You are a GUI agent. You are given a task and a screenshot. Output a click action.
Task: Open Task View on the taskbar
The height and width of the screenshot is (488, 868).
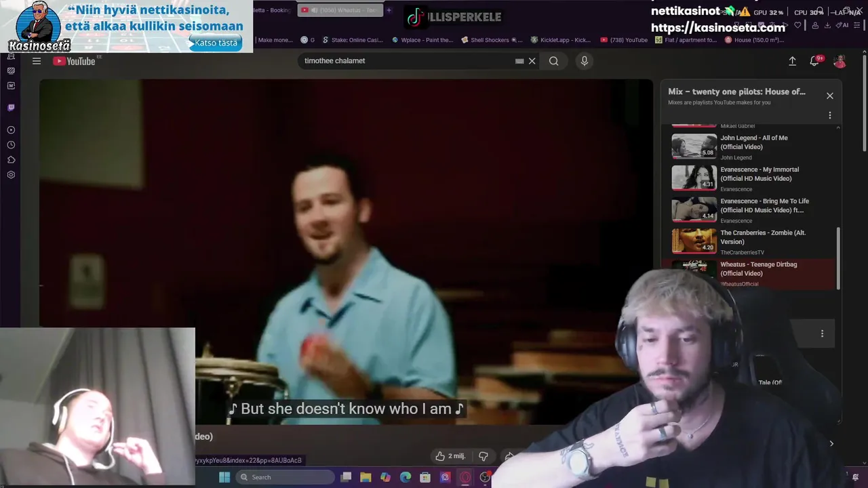[x=346, y=477]
